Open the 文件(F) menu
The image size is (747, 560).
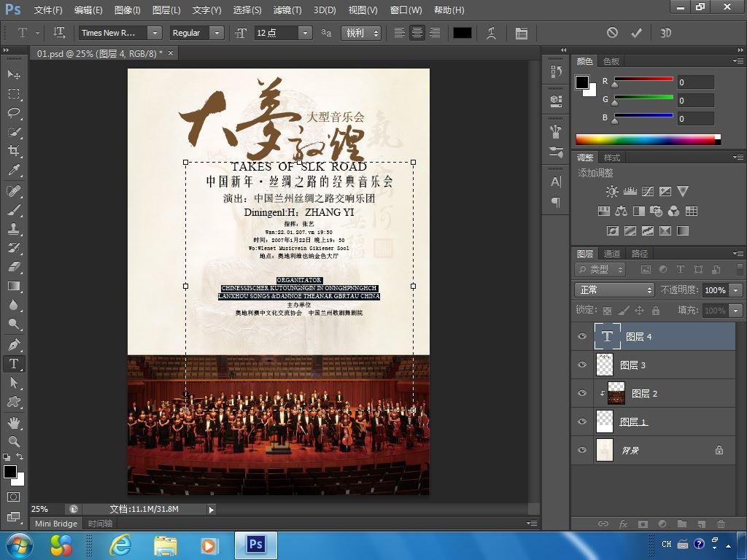coord(48,9)
